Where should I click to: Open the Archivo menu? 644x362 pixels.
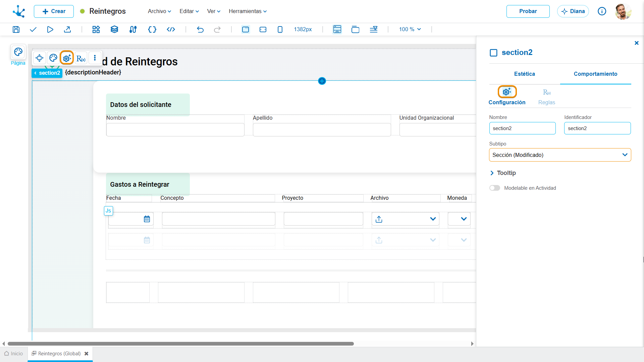click(x=159, y=11)
